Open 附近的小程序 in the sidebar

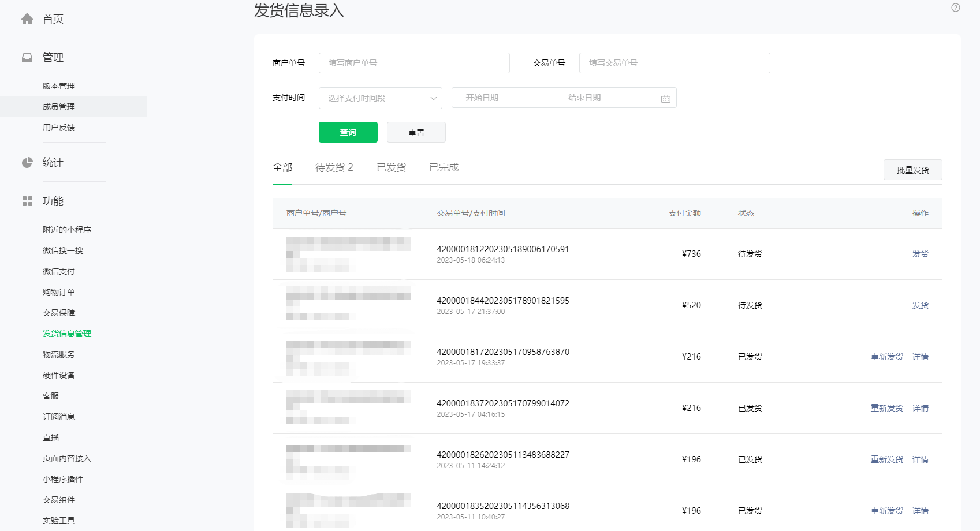[x=67, y=230]
